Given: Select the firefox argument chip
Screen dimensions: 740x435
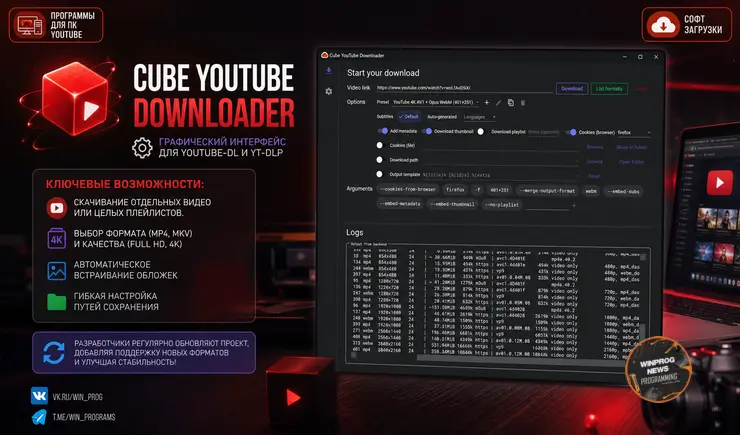Looking at the screenshot, I should click(x=455, y=190).
